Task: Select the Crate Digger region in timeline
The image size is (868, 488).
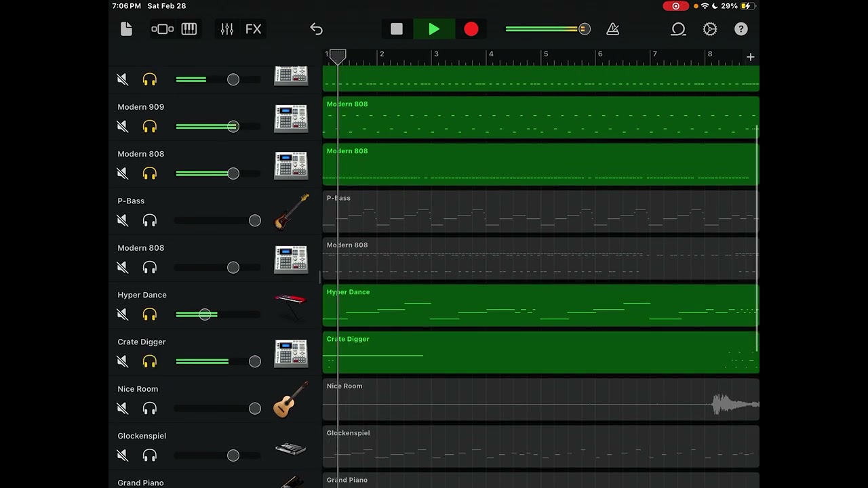Action: click(540, 352)
